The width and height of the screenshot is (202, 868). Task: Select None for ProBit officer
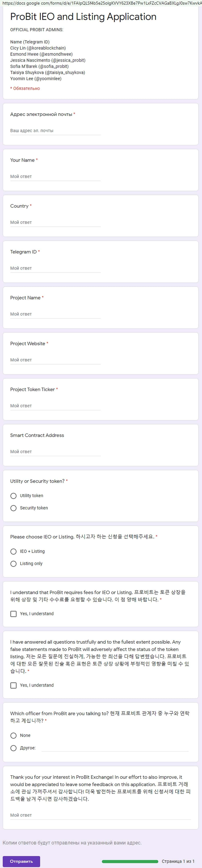tap(14, 735)
